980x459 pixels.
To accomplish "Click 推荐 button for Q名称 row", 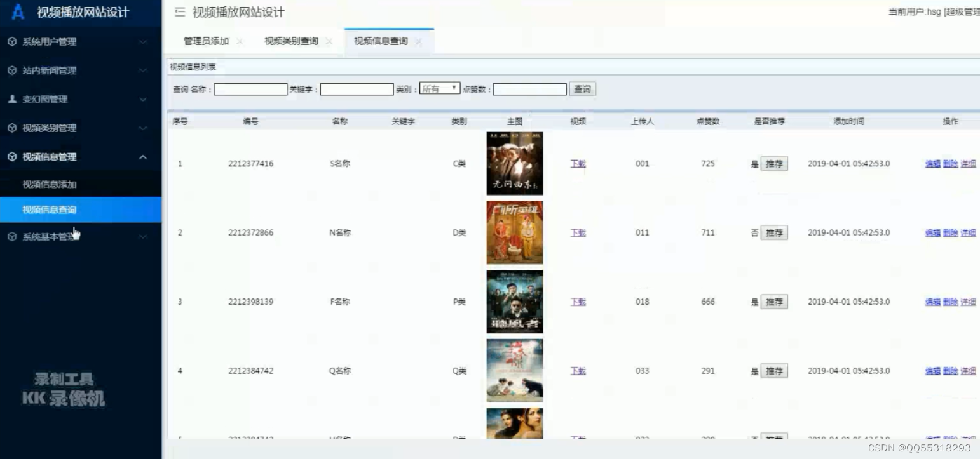I will coord(774,371).
